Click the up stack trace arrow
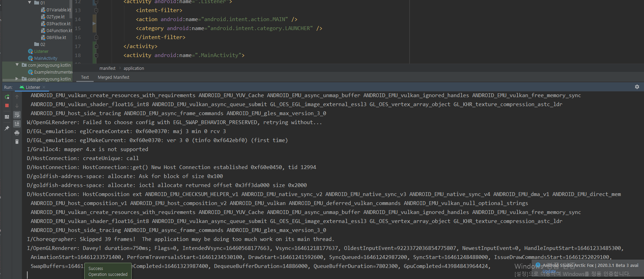 click(x=17, y=97)
